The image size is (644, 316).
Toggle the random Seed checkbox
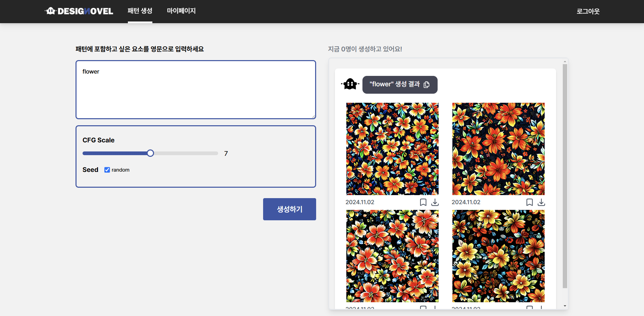[107, 170]
